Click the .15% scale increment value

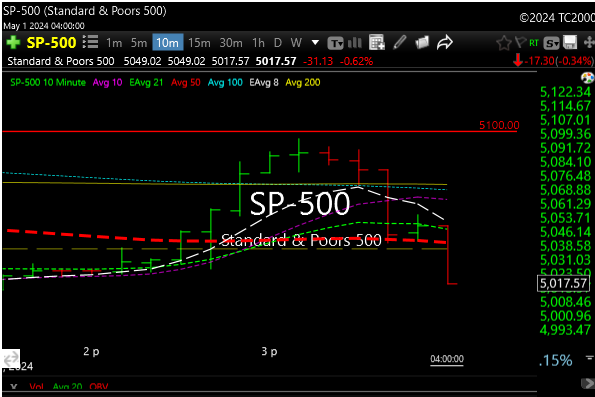556,360
